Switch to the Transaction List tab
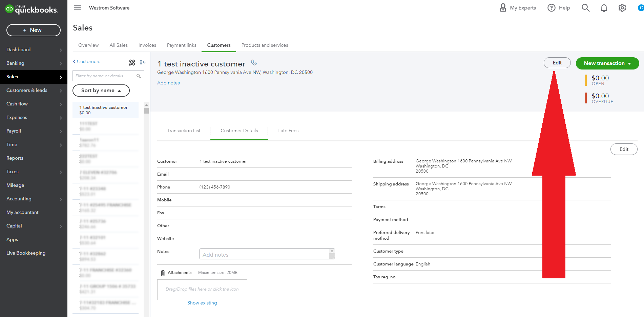 184,131
